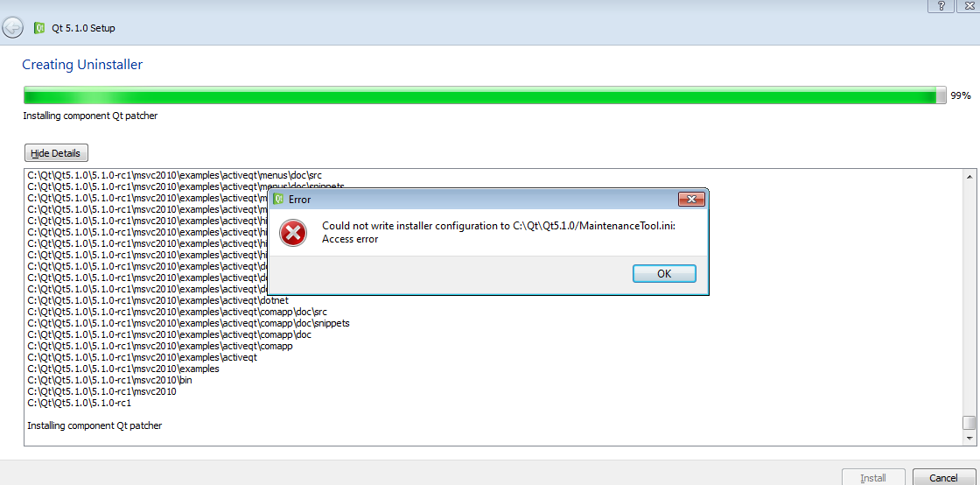Click the log scrollbar up arrow
Image resolution: width=980 pixels, height=485 pixels.
pyautogui.click(x=969, y=177)
